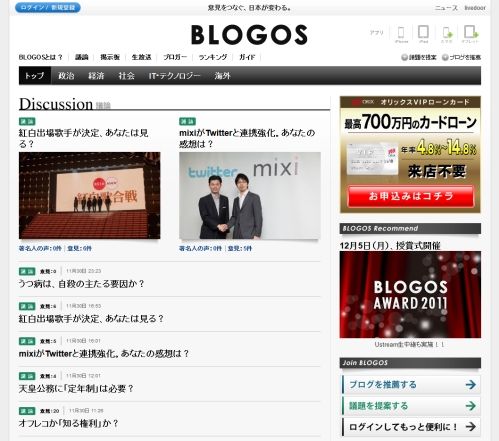Select the IT・テクノロジー tab
The image size is (499, 441).
(x=174, y=76)
